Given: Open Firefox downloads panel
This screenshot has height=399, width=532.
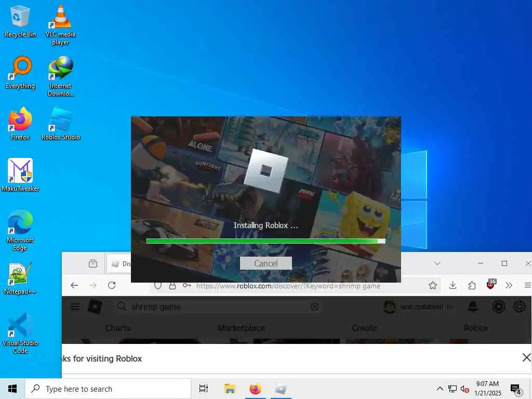Looking at the screenshot, I should pyautogui.click(x=453, y=285).
